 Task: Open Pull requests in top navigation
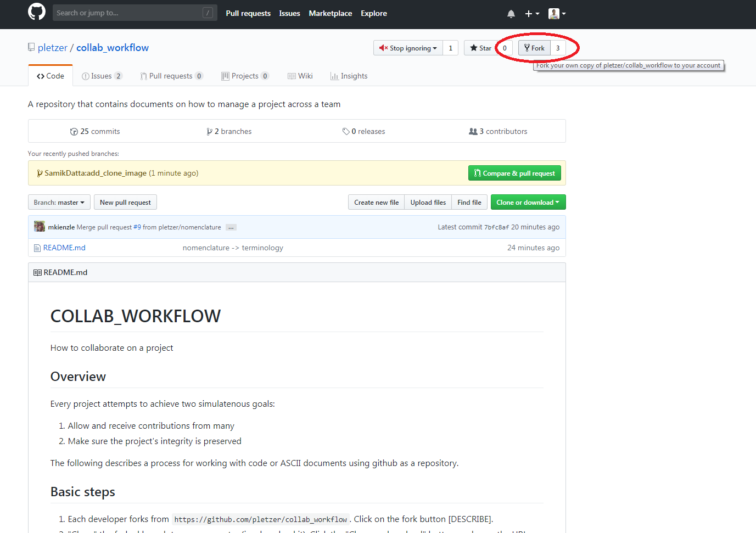click(248, 13)
